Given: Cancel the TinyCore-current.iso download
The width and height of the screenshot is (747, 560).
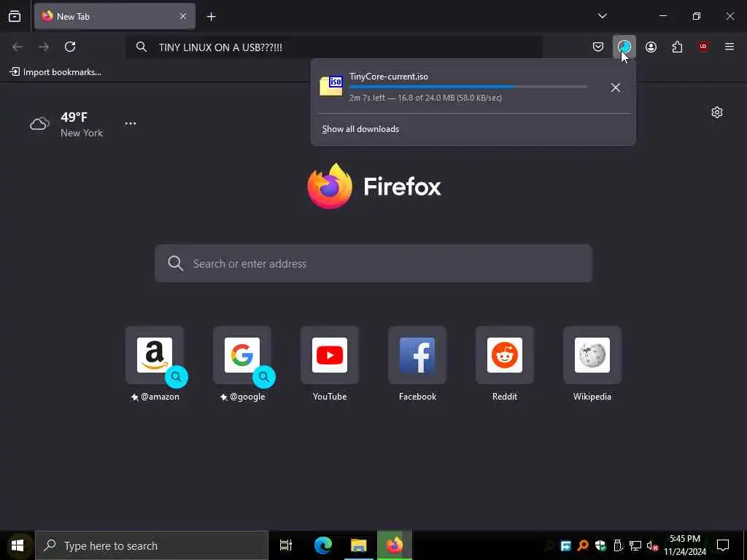Looking at the screenshot, I should click(616, 87).
